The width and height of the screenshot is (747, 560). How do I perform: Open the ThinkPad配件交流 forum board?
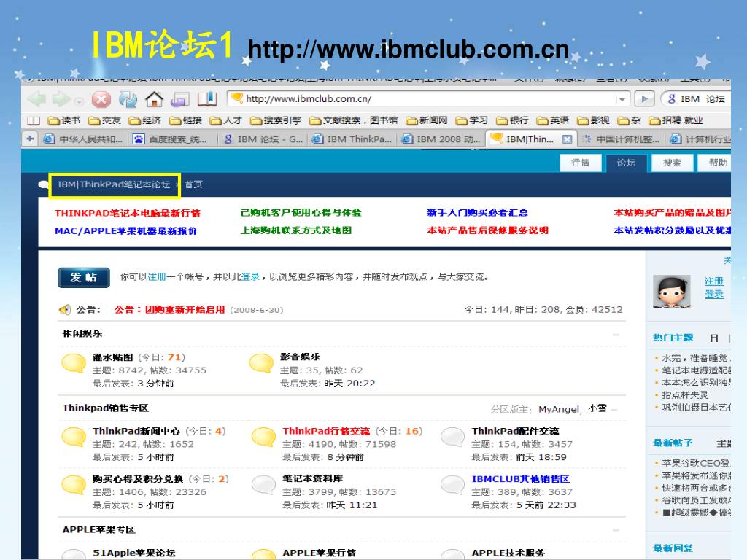(x=516, y=431)
